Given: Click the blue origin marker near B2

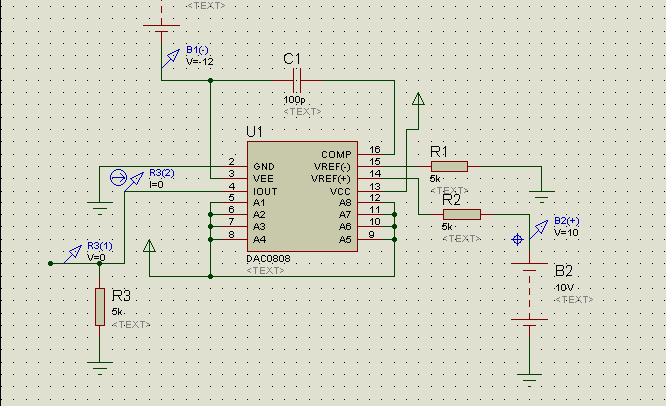Looking at the screenshot, I should pyautogui.click(x=517, y=240).
